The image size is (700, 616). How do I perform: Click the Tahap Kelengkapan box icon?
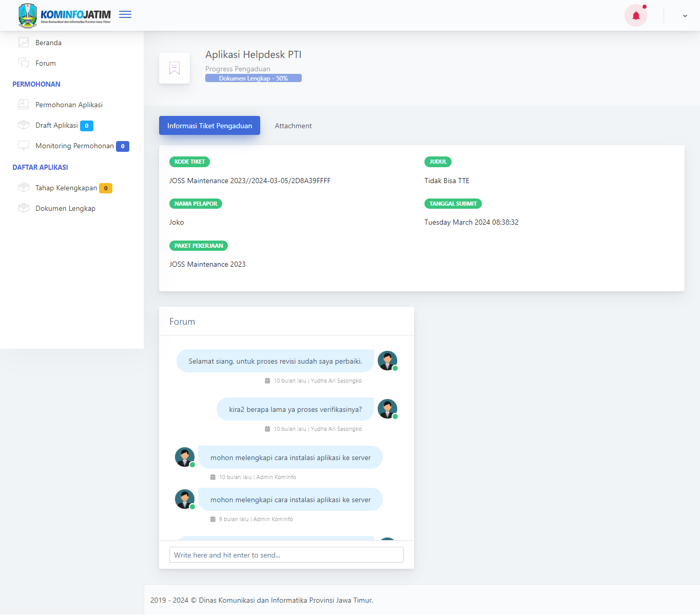(x=24, y=188)
